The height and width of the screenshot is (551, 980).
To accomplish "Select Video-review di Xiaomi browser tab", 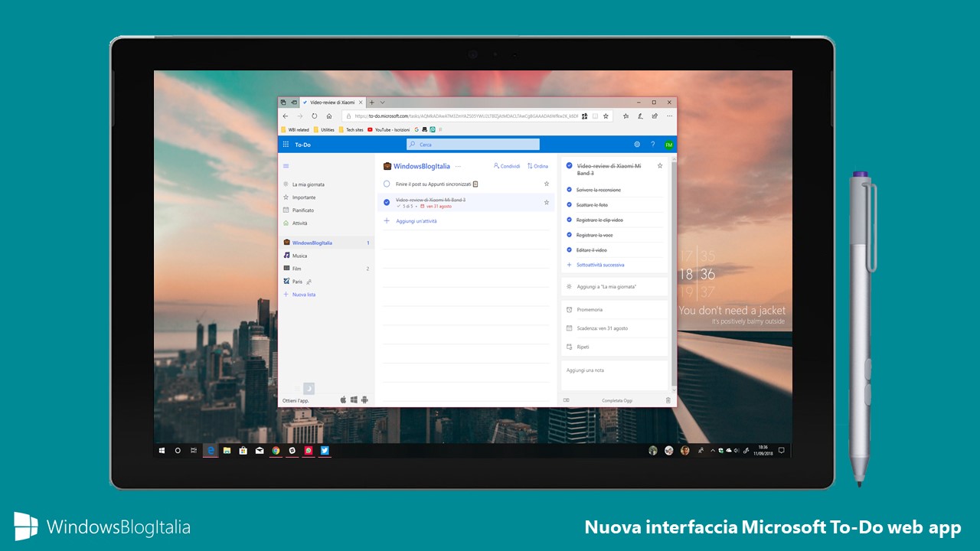I will pyautogui.click(x=333, y=102).
